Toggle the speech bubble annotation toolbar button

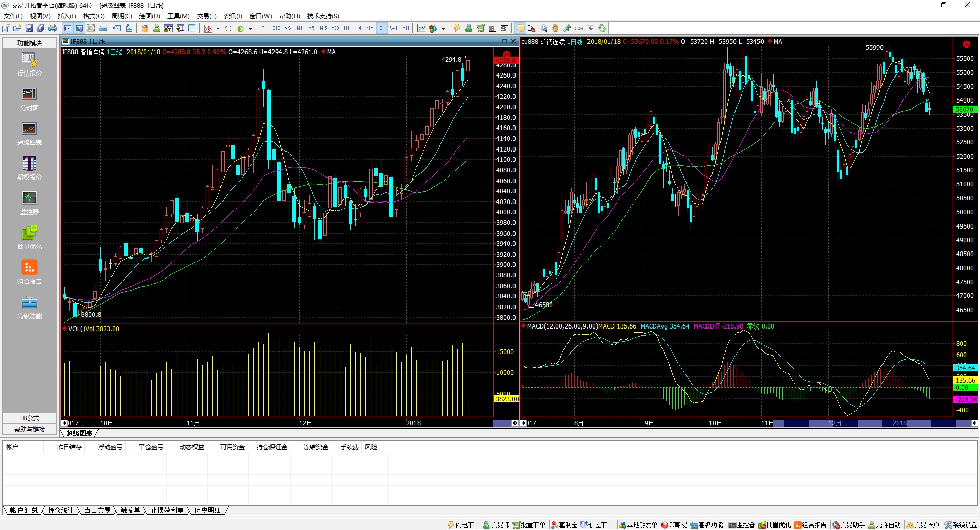point(520,28)
